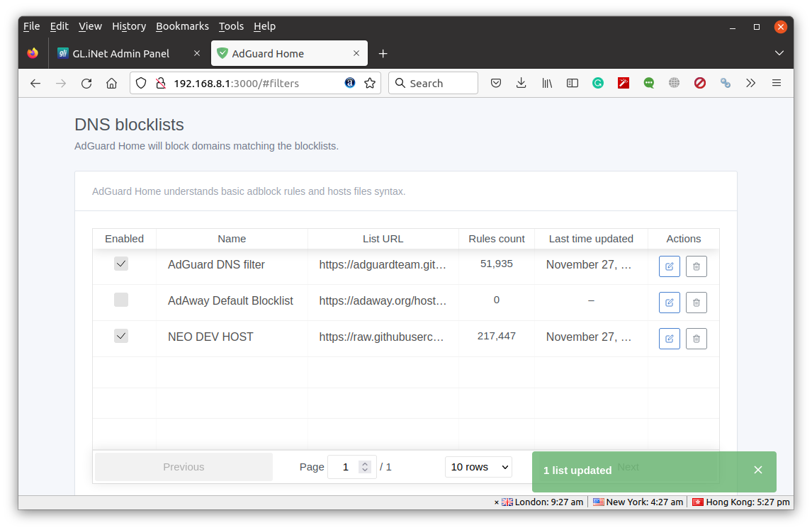Open the Tools menu
This screenshot has height=530, width=812.
point(231,26)
